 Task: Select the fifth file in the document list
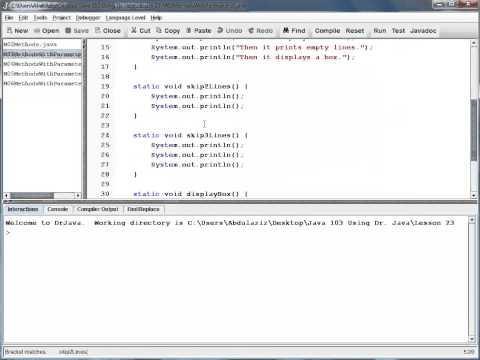[x=42, y=83]
